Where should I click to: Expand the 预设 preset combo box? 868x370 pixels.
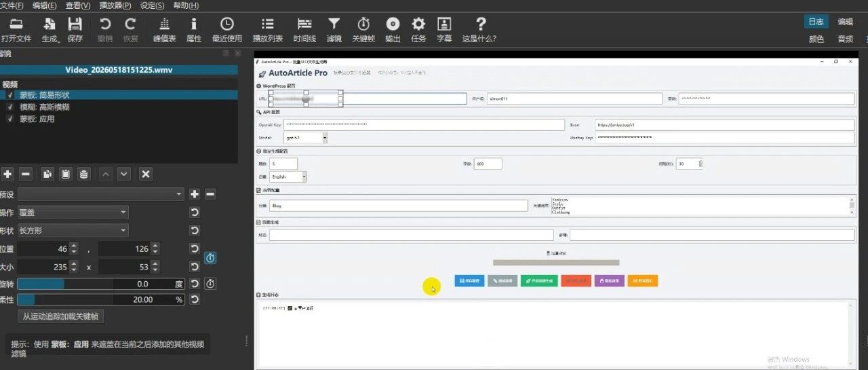pos(100,194)
